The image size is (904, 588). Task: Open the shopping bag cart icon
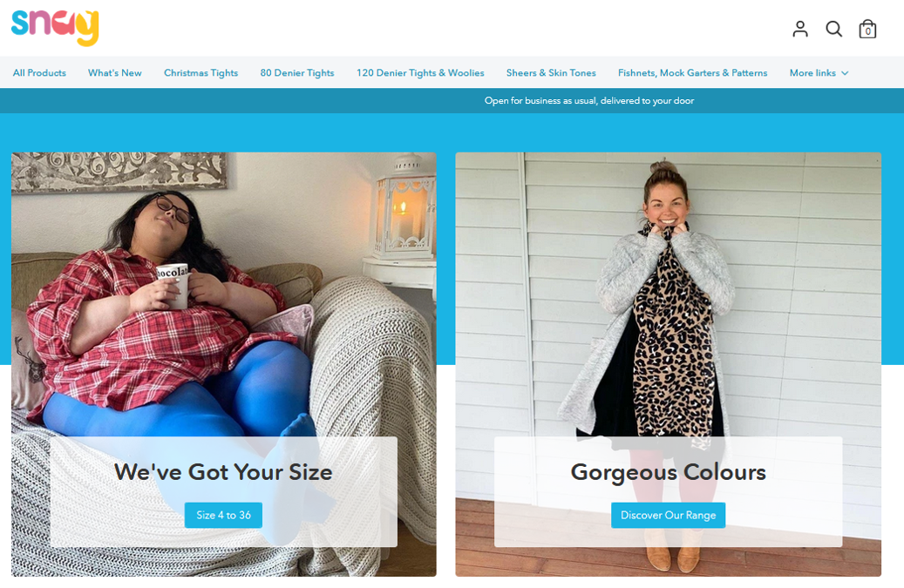click(x=867, y=29)
